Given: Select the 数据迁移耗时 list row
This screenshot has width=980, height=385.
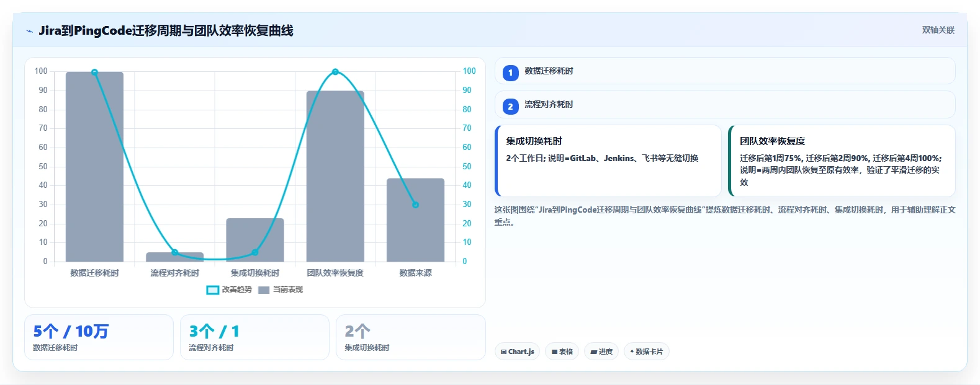Looking at the screenshot, I should click(x=724, y=71).
